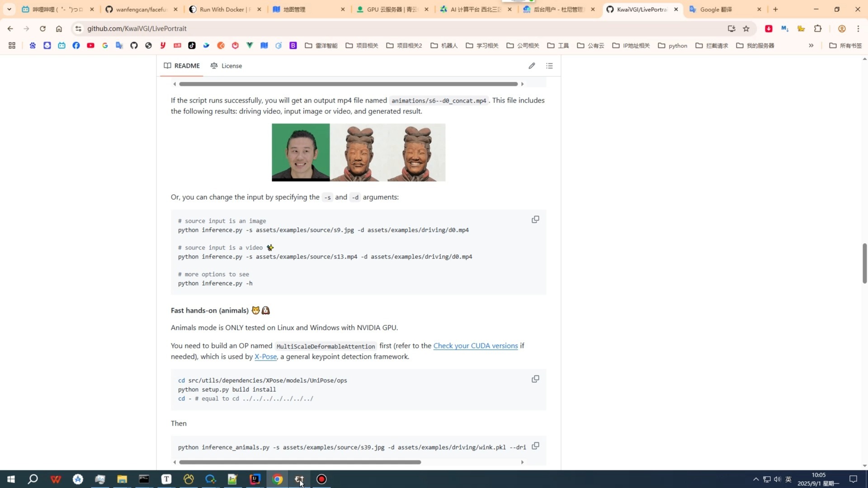The width and height of the screenshot is (868, 488).
Task: Click the terracotta demo result image
Action: [359, 153]
